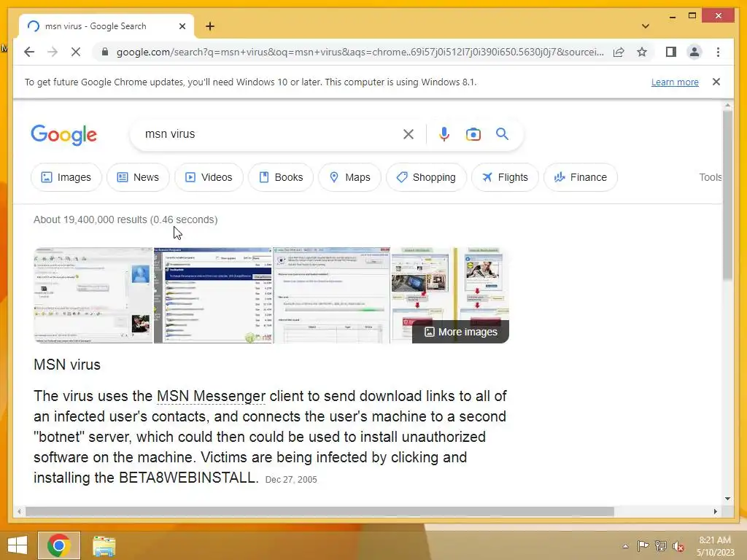Click the scroll down arrow
This screenshot has height=560, width=747.
pyautogui.click(x=727, y=499)
